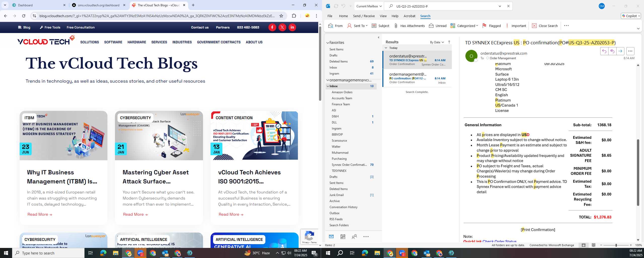Open By Date sorting dropdown
The image size is (644, 258).
tap(437, 42)
